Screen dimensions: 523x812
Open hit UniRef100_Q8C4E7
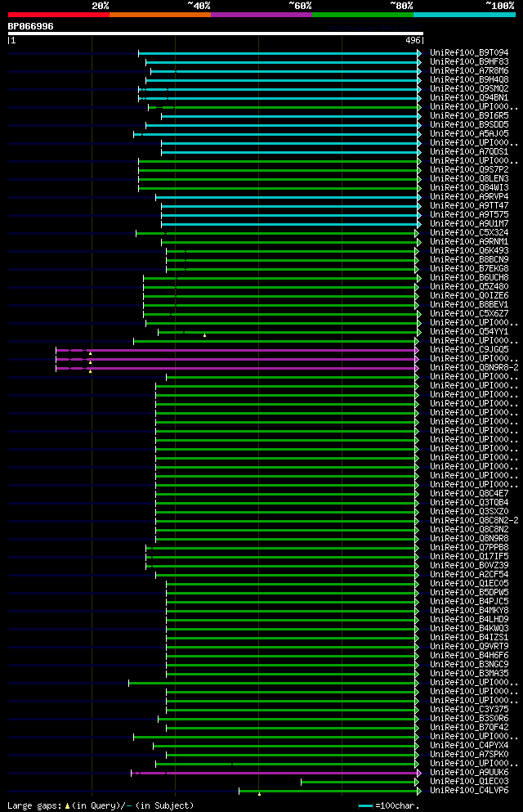click(x=469, y=494)
